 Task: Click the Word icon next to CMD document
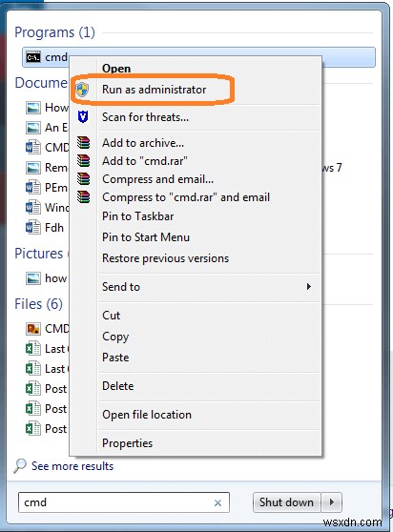tap(33, 148)
